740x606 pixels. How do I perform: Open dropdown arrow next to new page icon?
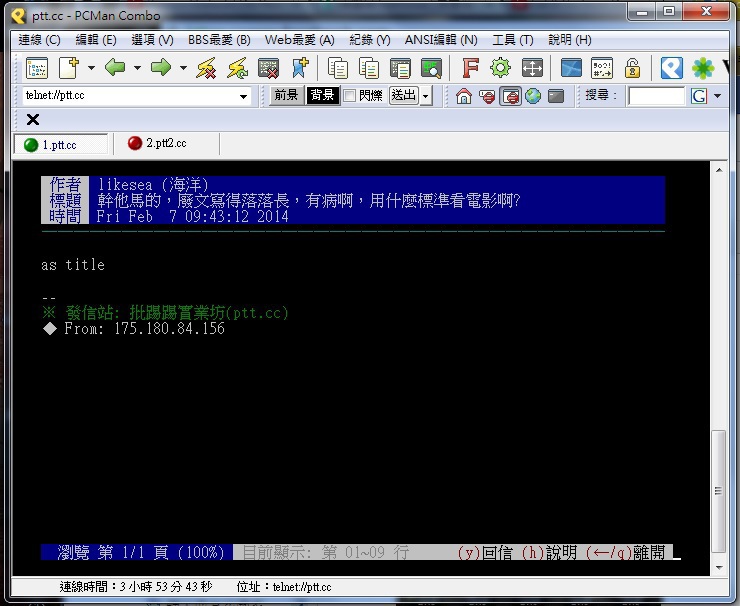(92, 68)
